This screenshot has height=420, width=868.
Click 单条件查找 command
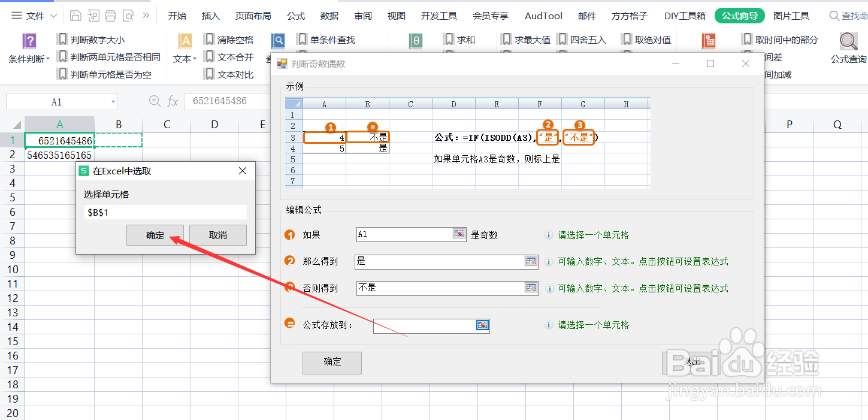[326, 40]
